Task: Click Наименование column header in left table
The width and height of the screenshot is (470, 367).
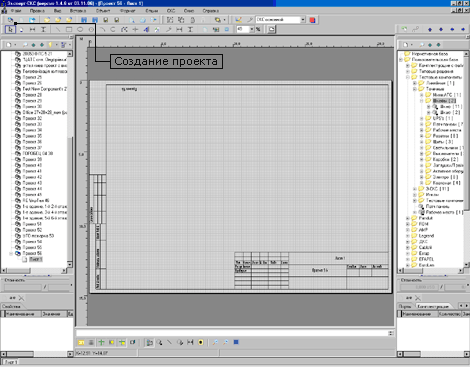Action: (x=22, y=314)
